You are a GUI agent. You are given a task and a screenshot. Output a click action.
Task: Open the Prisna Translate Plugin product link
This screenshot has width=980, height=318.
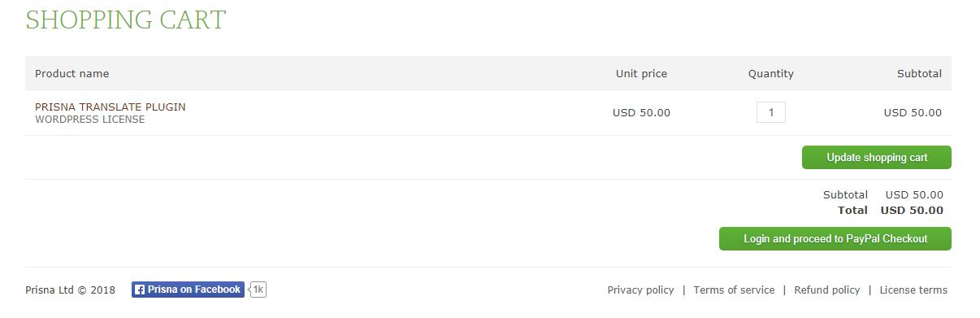(111, 107)
